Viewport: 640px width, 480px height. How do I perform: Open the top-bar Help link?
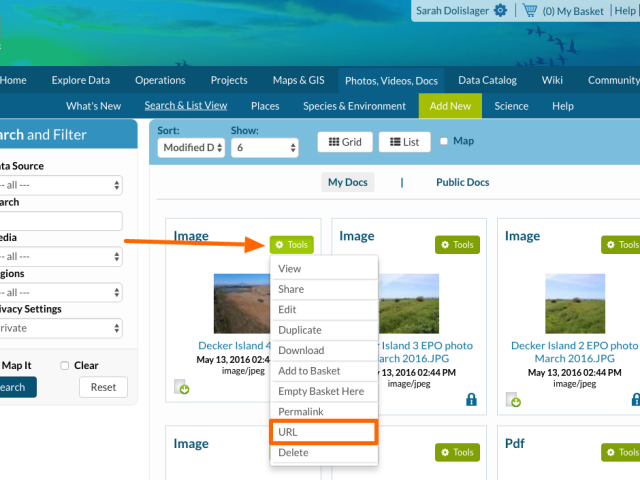[x=625, y=11]
